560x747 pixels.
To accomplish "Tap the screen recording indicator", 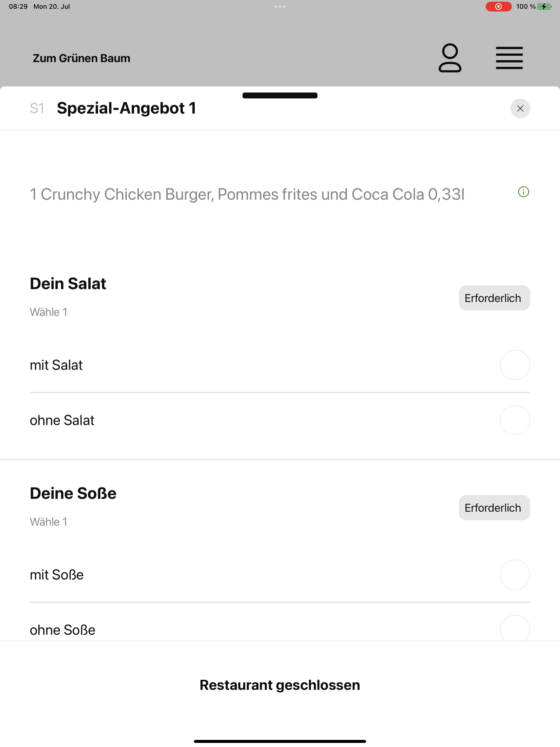I will click(x=498, y=6).
